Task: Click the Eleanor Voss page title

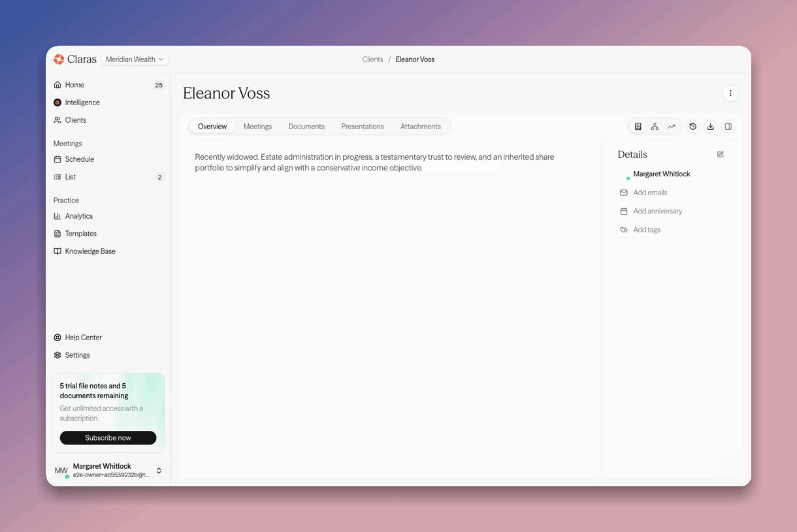Action: (x=227, y=93)
